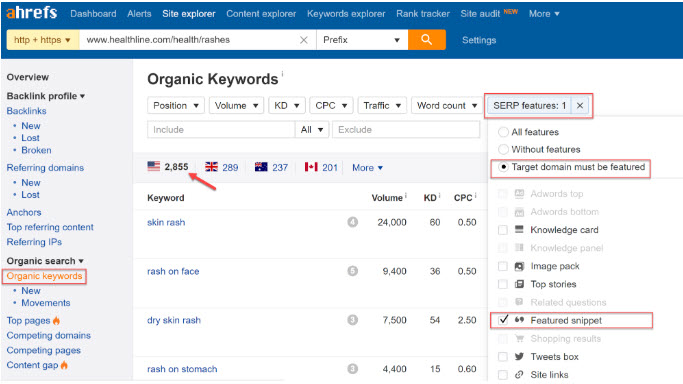Select the United States flag results

168,167
